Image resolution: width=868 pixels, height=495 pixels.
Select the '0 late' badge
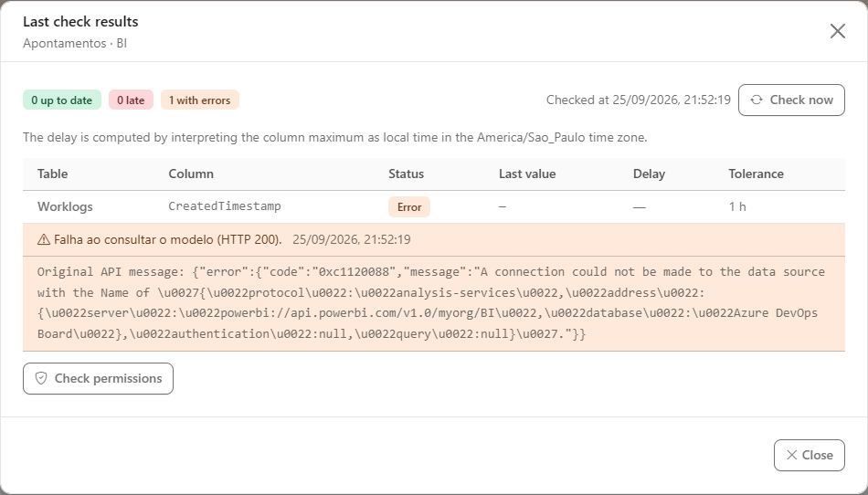131,100
